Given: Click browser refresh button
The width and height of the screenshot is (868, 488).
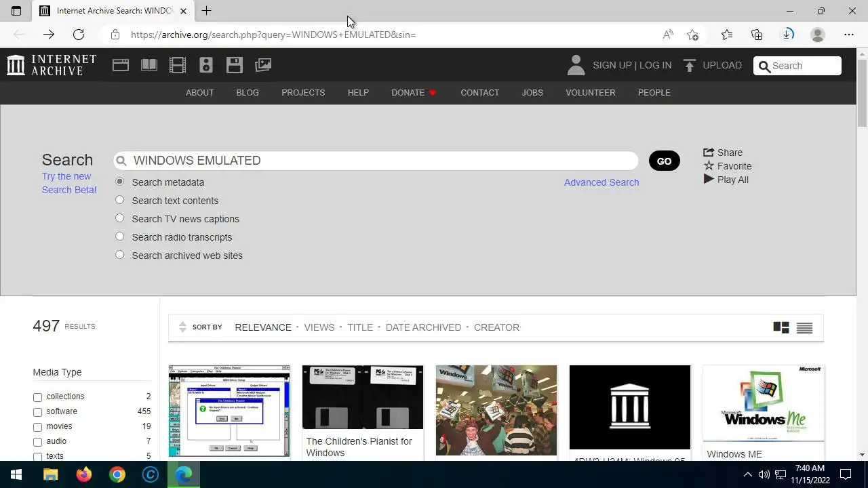Looking at the screenshot, I should click(79, 35).
